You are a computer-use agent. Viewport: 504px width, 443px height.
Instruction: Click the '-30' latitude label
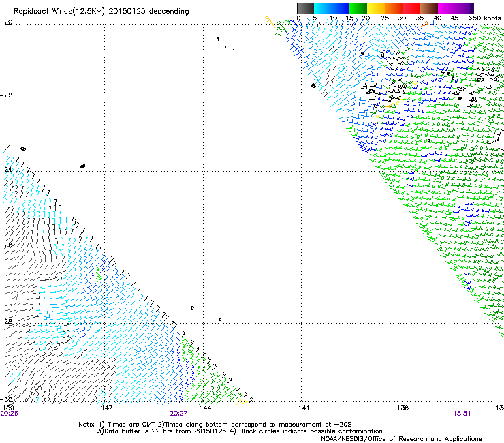[x=6, y=399]
